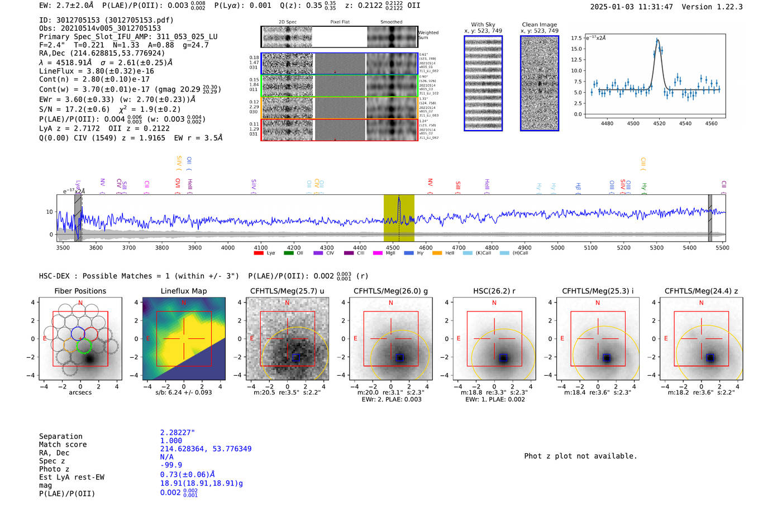Screen dimensions: 782x532
Task: Open the HSC(26.2) r image
Action: (x=494, y=338)
